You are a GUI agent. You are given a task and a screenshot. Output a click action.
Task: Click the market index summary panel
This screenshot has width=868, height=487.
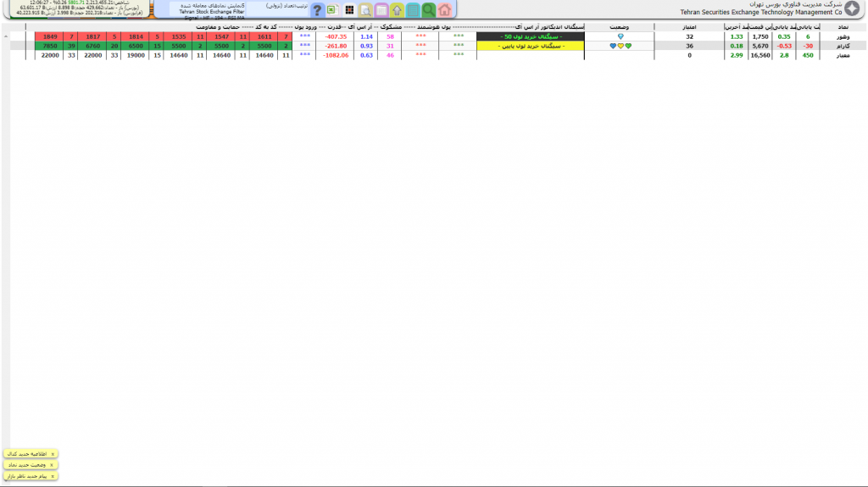80,8
